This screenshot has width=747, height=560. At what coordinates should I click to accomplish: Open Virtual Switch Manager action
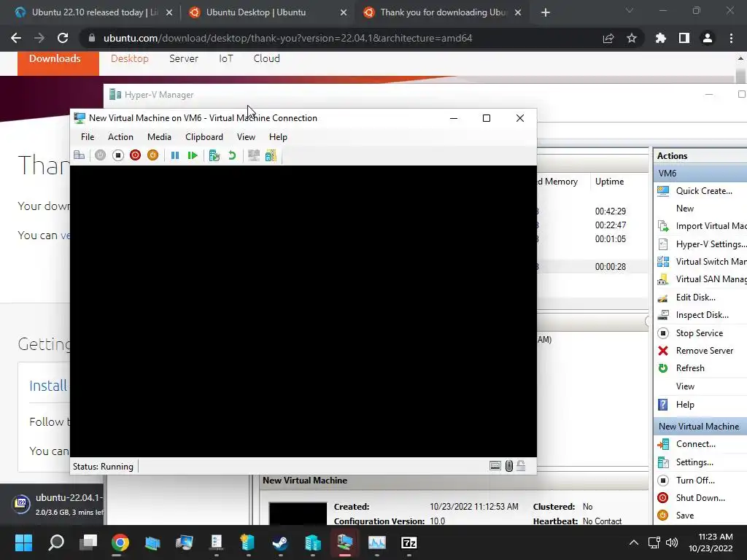pyautogui.click(x=702, y=262)
